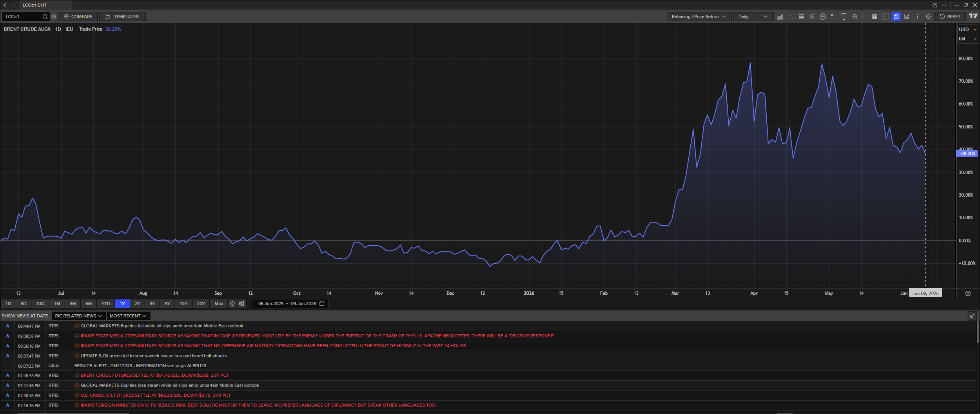Select the 10Y time range

184,304
